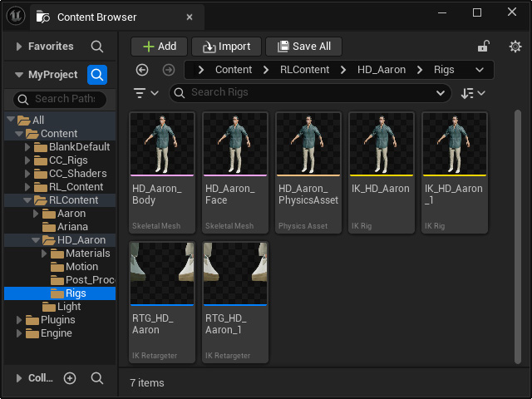
Task: Select the HD_Aaron_PhysicsAsset thumbnail
Action: pos(308,144)
